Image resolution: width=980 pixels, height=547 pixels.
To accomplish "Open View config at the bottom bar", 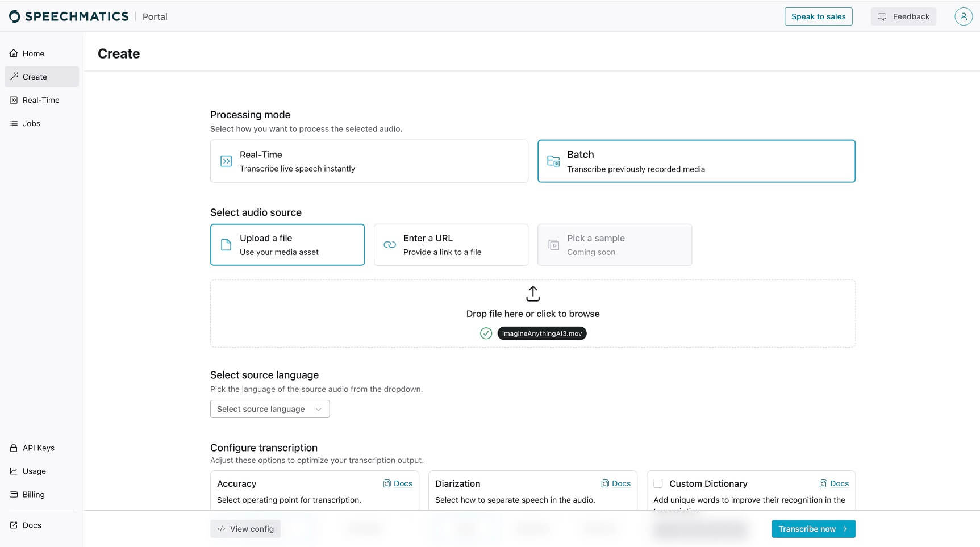I will click(x=245, y=529).
